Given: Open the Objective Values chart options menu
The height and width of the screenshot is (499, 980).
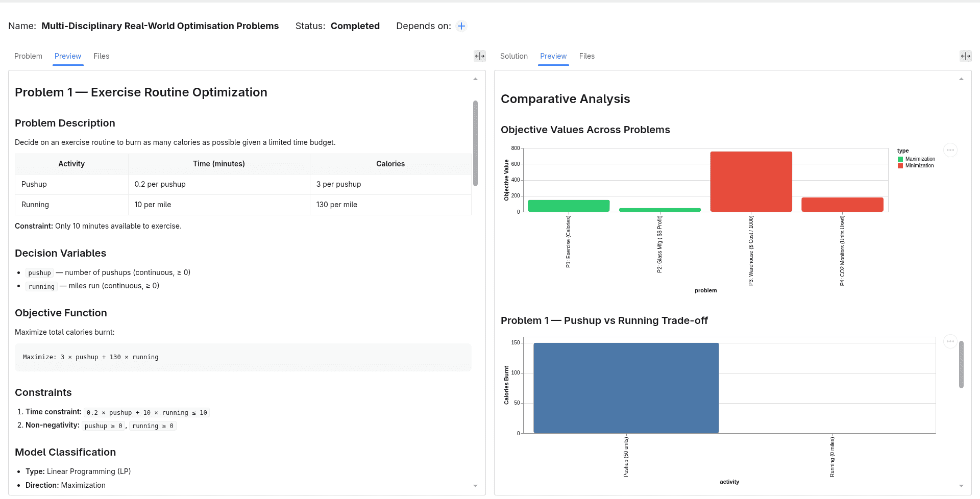Looking at the screenshot, I should click(950, 150).
